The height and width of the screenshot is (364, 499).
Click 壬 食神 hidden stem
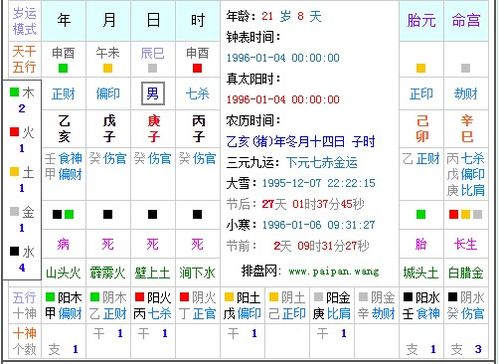click(63, 158)
